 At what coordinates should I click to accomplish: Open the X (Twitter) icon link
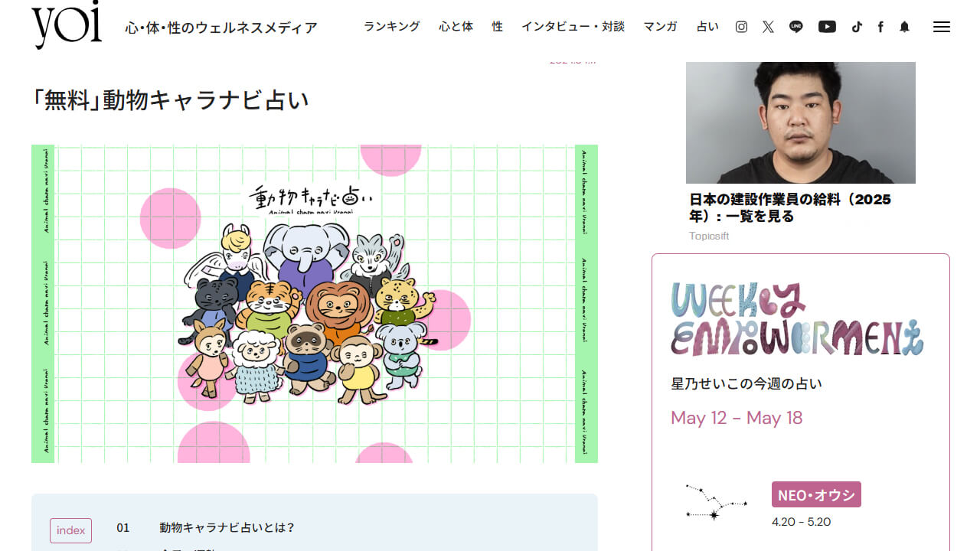768,27
